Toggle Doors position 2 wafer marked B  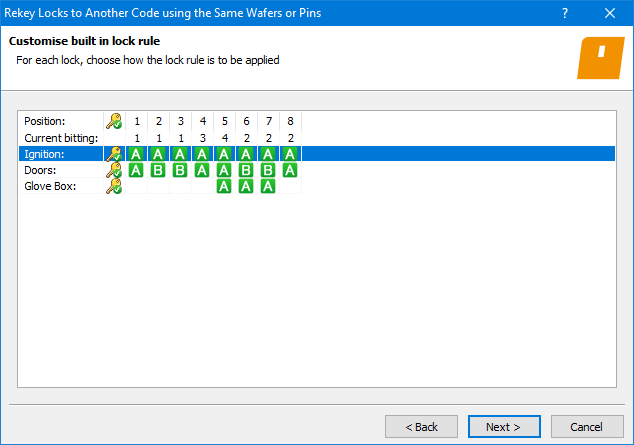[159, 170]
